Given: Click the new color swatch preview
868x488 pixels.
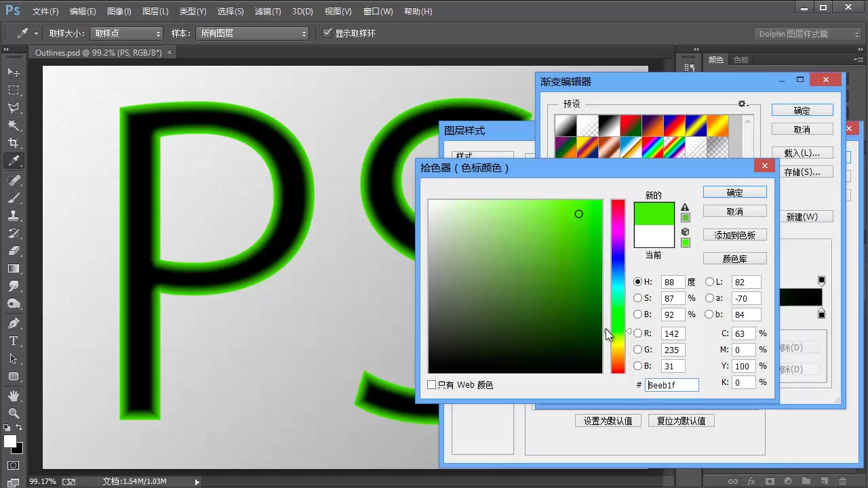Looking at the screenshot, I should [654, 213].
